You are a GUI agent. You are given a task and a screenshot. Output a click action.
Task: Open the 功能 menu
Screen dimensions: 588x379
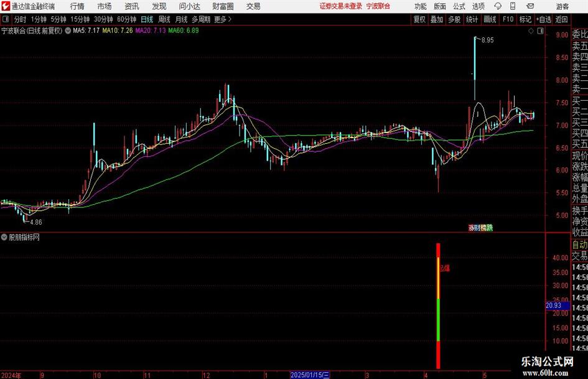point(421,6)
